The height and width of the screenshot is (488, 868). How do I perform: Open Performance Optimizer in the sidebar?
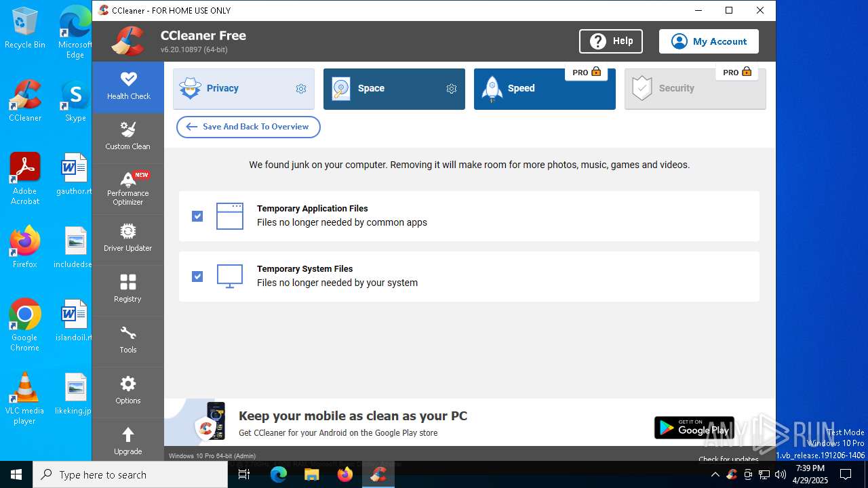click(x=128, y=188)
